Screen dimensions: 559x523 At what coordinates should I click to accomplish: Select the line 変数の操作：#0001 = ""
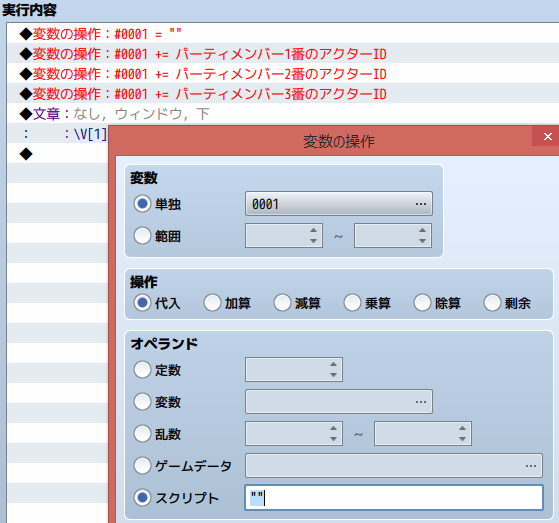(x=283, y=34)
